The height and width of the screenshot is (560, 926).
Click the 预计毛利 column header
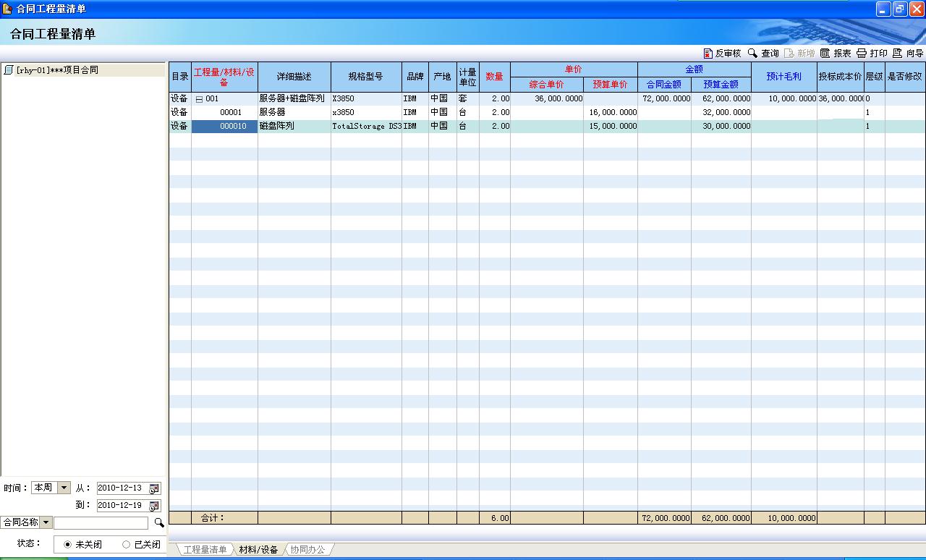click(783, 77)
